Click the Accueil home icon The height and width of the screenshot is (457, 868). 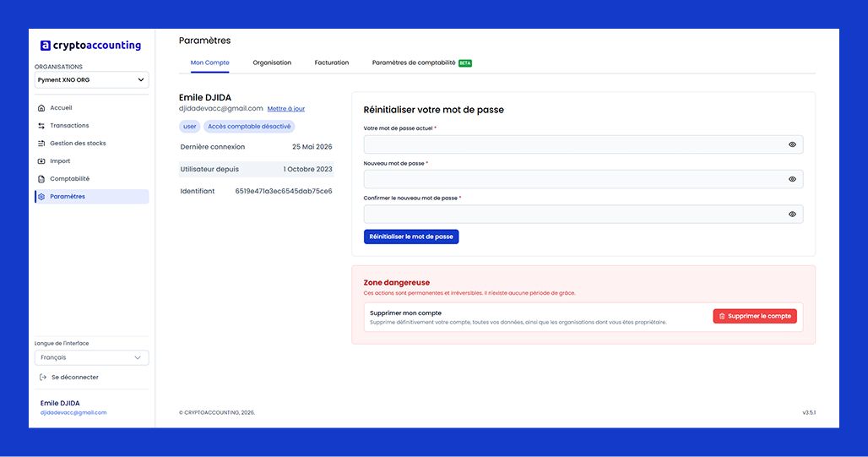point(41,108)
